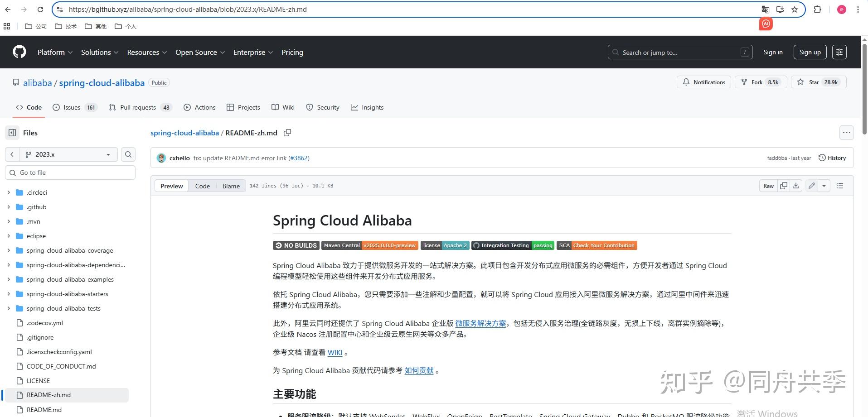
Task: Open more edit options dropdown arrow
Action: pyautogui.click(x=824, y=186)
